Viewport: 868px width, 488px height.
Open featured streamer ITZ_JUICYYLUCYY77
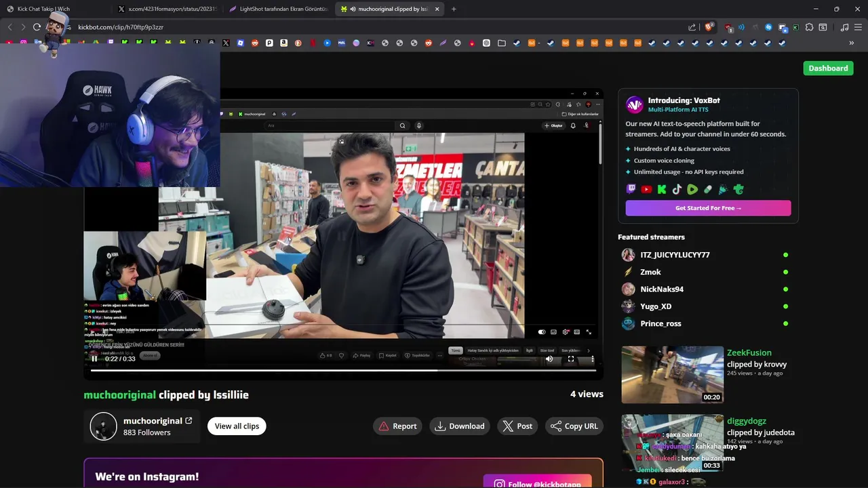click(x=675, y=255)
